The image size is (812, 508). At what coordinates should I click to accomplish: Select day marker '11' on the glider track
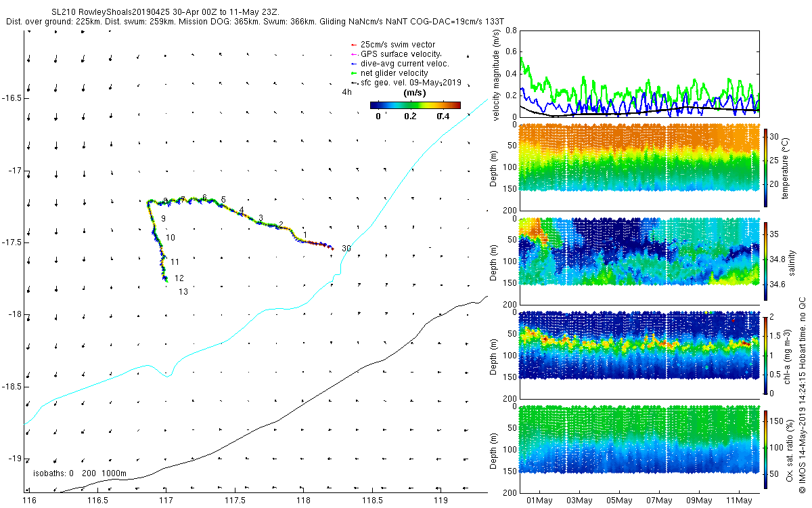(175, 262)
